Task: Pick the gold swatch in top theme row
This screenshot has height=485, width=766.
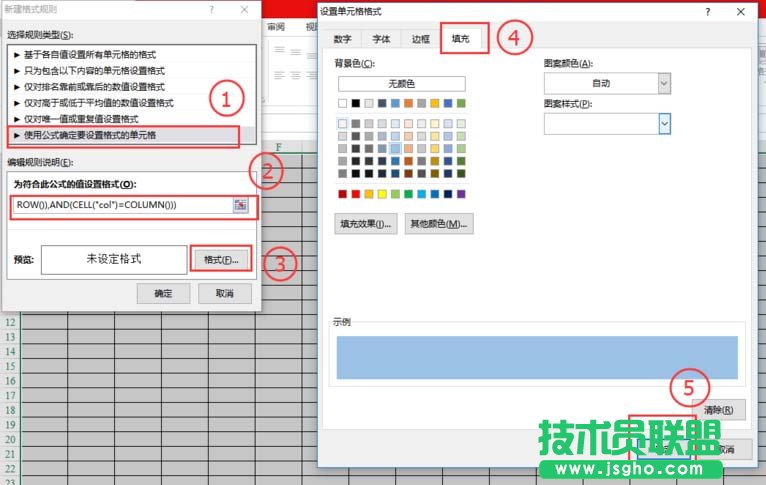Action: coord(435,103)
